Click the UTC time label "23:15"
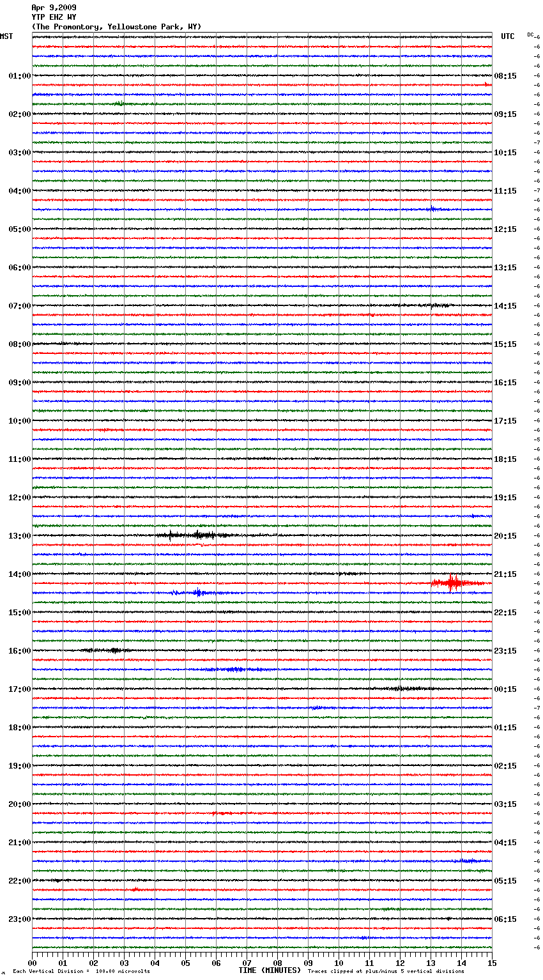This screenshot has height=980, width=543. pos(505,651)
